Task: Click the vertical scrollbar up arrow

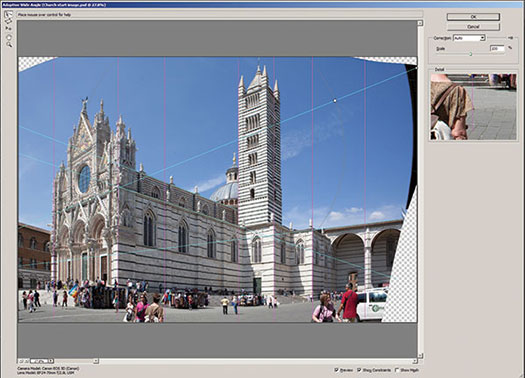Action: [x=420, y=23]
